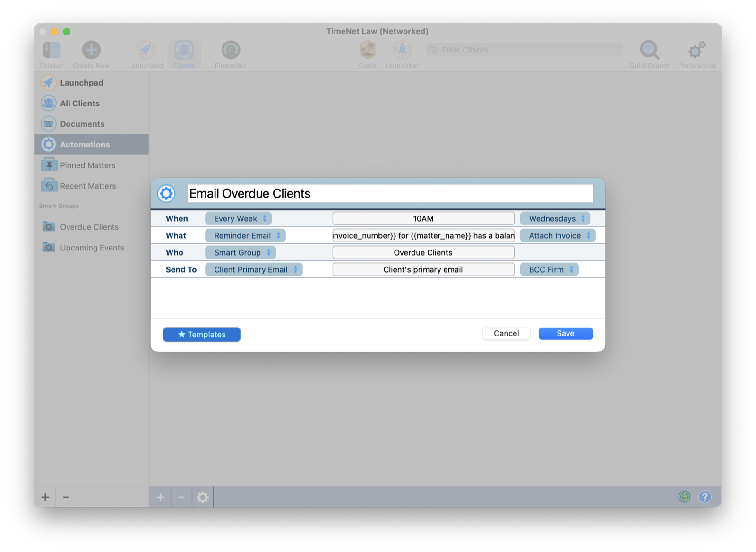The width and height of the screenshot is (756, 552).
Task: Click the sidebar minus button
Action: coord(66,497)
